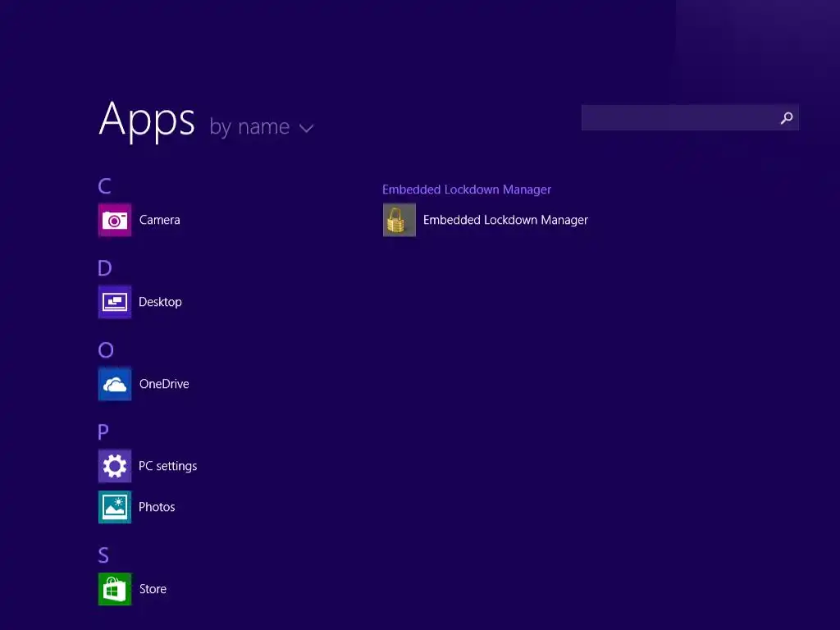Viewport: 840px width, 630px height.
Task: Click the search magnifier icon
Action: [787, 118]
